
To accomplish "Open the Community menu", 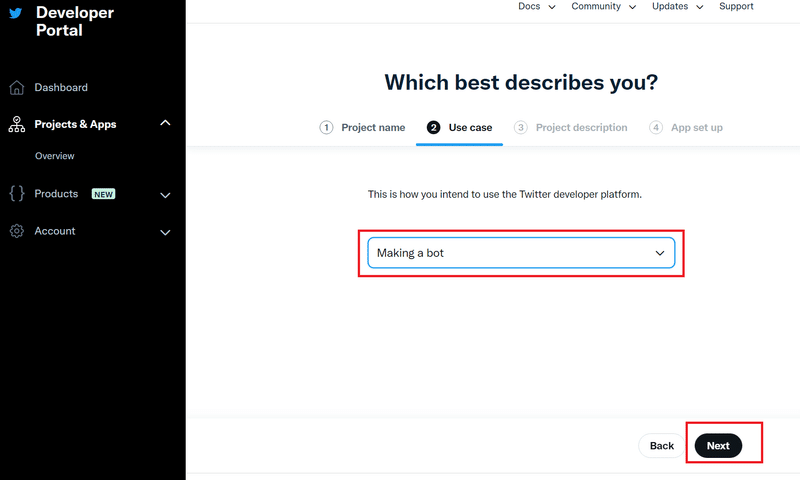I will [604, 7].
